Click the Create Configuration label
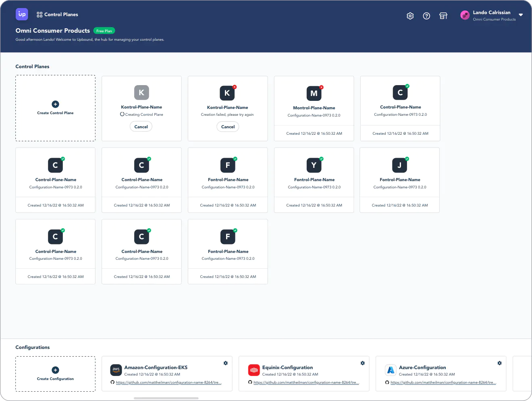532x401 pixels. (x=55, y=379)
